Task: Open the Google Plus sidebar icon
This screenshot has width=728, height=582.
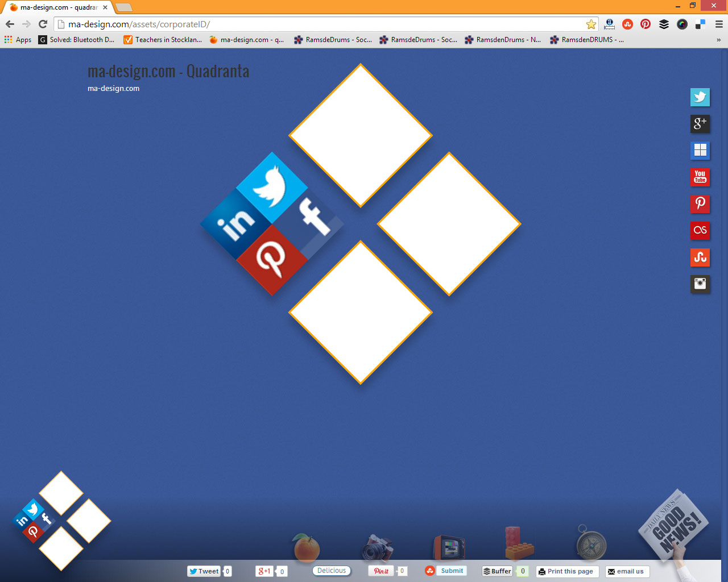Action: pos(700,124)
